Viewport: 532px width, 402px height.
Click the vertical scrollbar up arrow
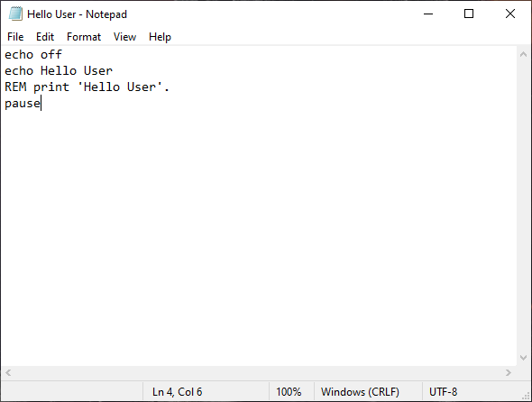(523, 54)
